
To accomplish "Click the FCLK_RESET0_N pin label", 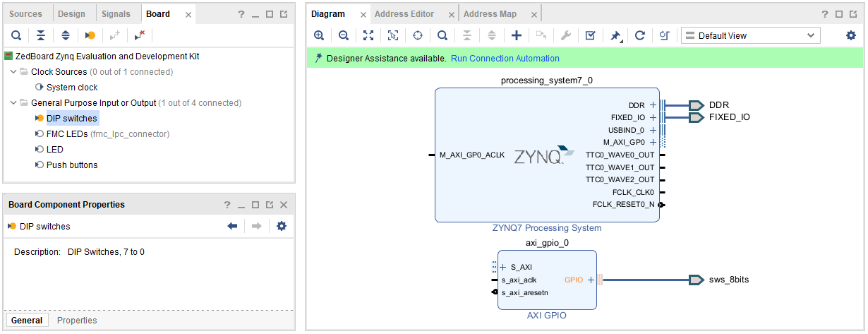I will point(623,205).
